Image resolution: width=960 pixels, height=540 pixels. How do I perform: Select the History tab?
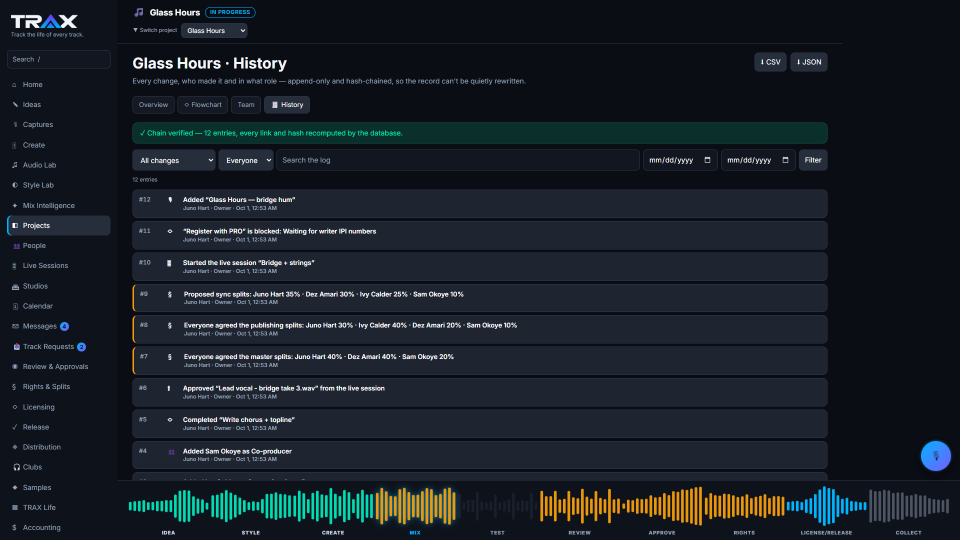coord(287,105)
